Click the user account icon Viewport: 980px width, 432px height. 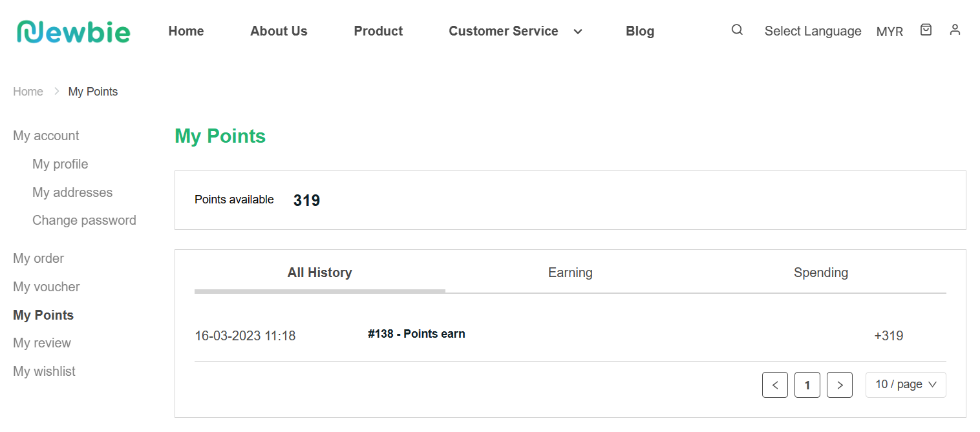[x=955, y=30]
